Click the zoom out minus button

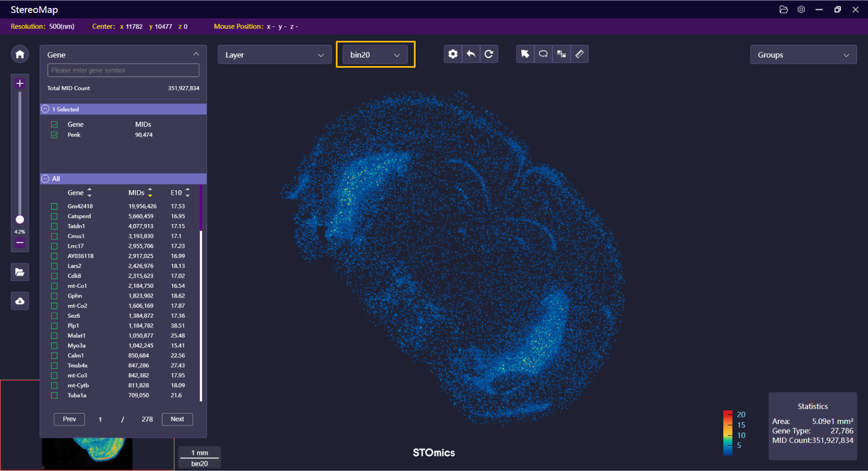(20, 243)
